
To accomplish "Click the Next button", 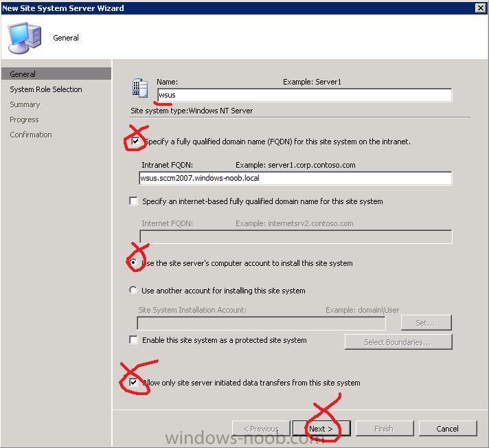I will click(x=321, y=429).
